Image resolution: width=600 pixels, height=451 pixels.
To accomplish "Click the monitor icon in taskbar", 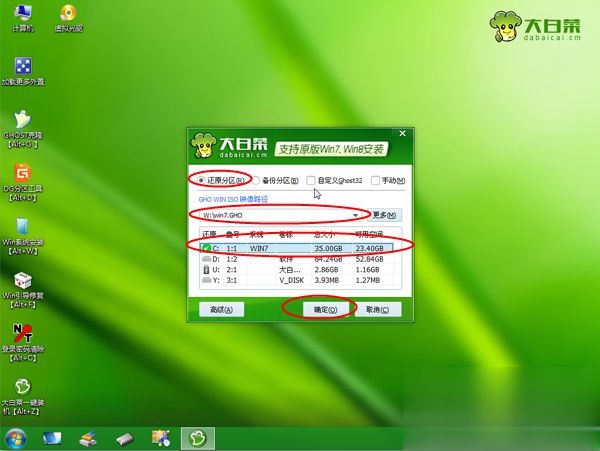I will pyautogui.click(x=52, y=438).
